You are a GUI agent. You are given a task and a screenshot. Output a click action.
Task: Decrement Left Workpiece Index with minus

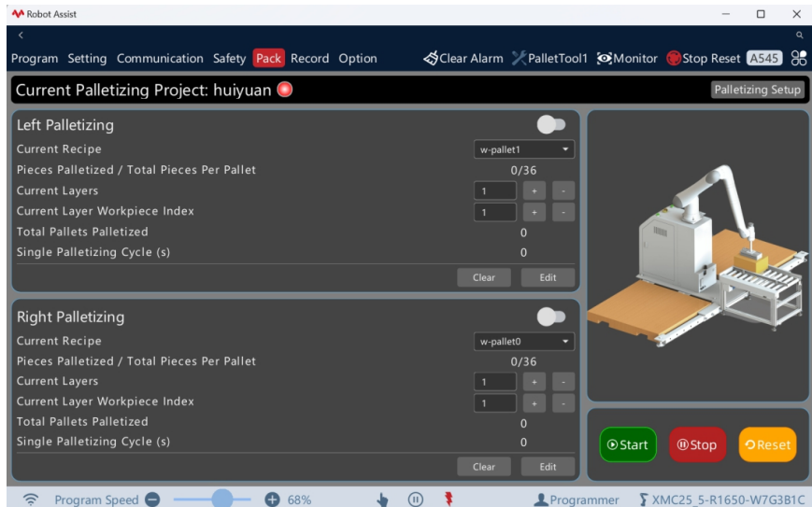point(563,212)
